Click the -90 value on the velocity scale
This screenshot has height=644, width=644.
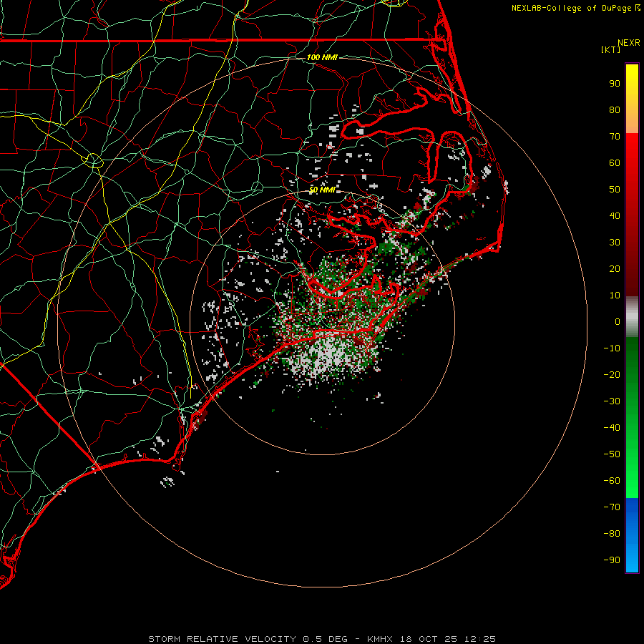point(612,560)
